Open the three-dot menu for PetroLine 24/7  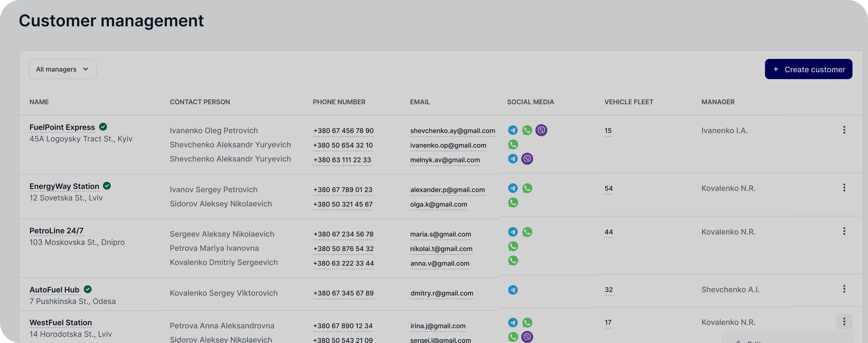844,231
